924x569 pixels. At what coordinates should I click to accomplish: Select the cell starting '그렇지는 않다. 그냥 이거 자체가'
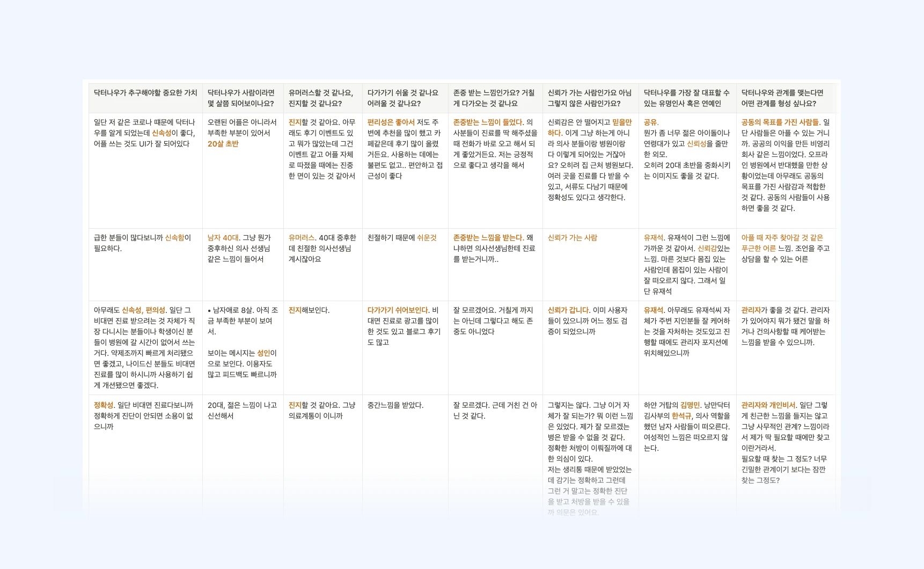590,456
